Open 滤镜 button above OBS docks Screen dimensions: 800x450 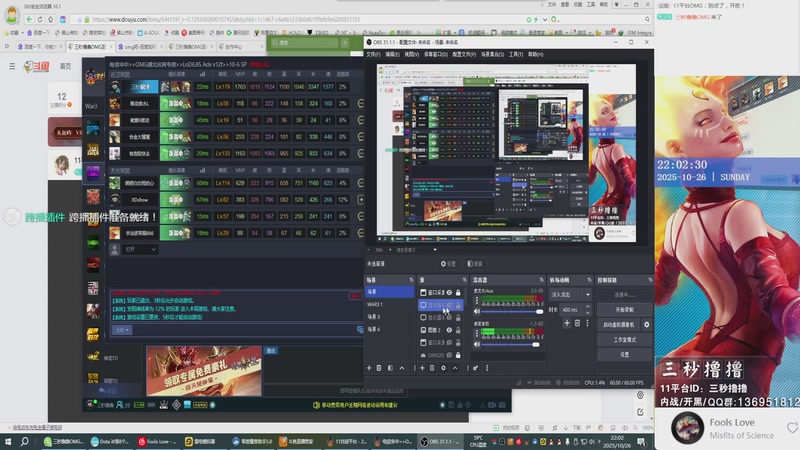(474, 264)
